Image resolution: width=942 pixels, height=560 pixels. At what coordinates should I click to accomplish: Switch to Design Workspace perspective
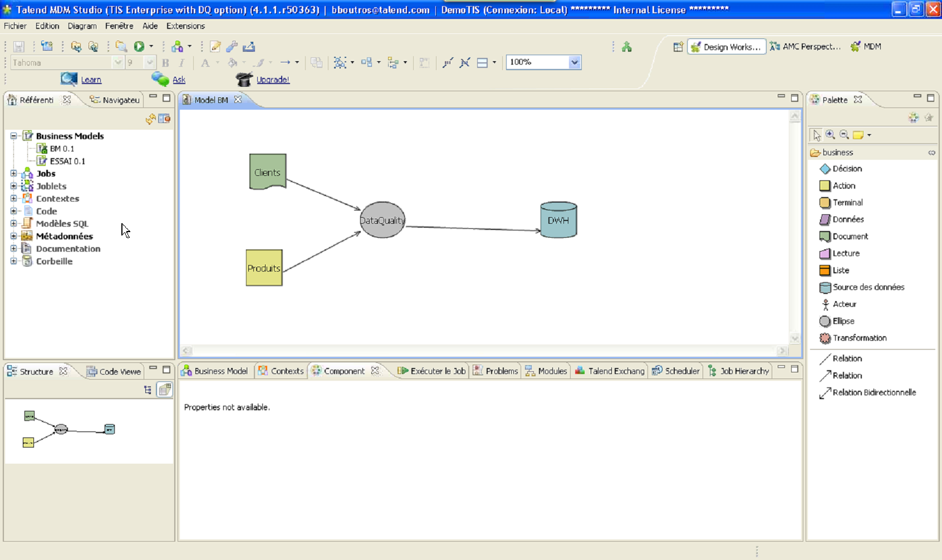[x=726, y=47]
